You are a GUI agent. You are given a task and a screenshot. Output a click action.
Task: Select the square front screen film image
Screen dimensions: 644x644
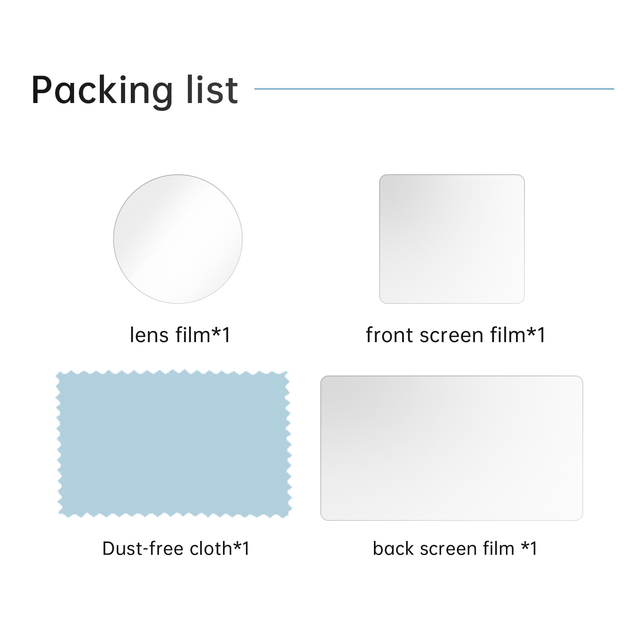pos(452,239)
